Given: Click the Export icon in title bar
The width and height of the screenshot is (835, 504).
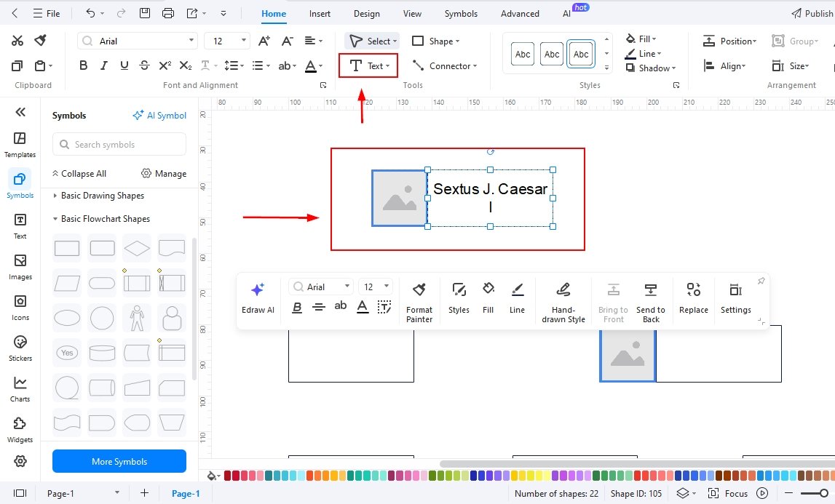Looking at the screenshot, I should [191, 13].
